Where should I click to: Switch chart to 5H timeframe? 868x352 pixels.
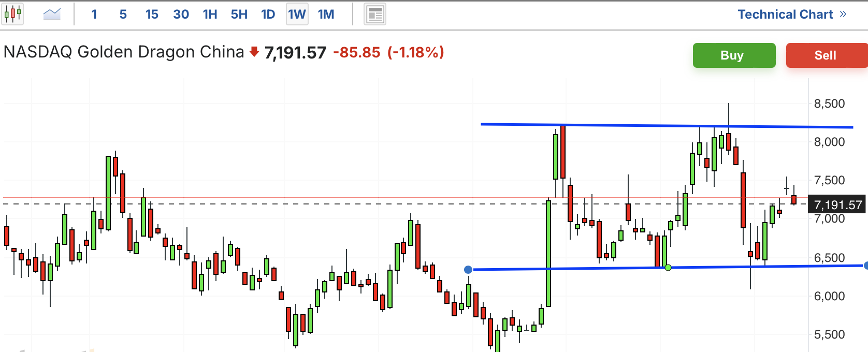click(239, 14)
